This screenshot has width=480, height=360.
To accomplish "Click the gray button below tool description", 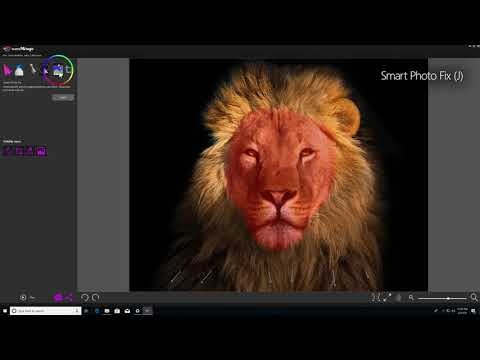I will point(63,97).
